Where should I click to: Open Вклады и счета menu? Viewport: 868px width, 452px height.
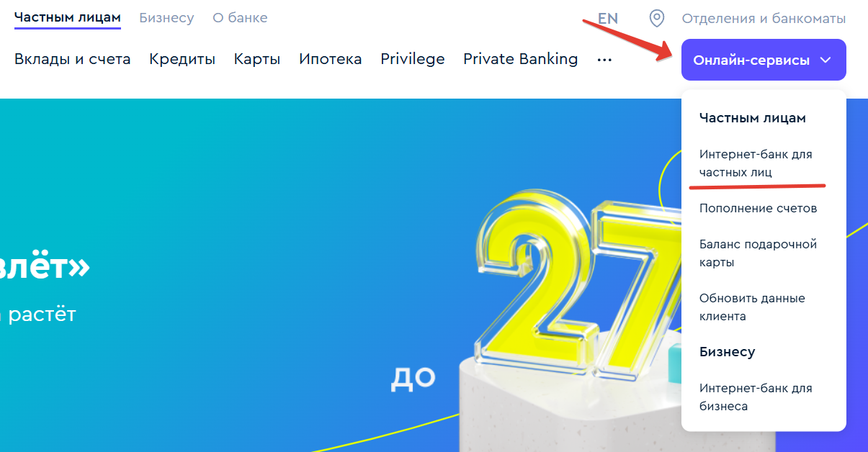(73, 59)
